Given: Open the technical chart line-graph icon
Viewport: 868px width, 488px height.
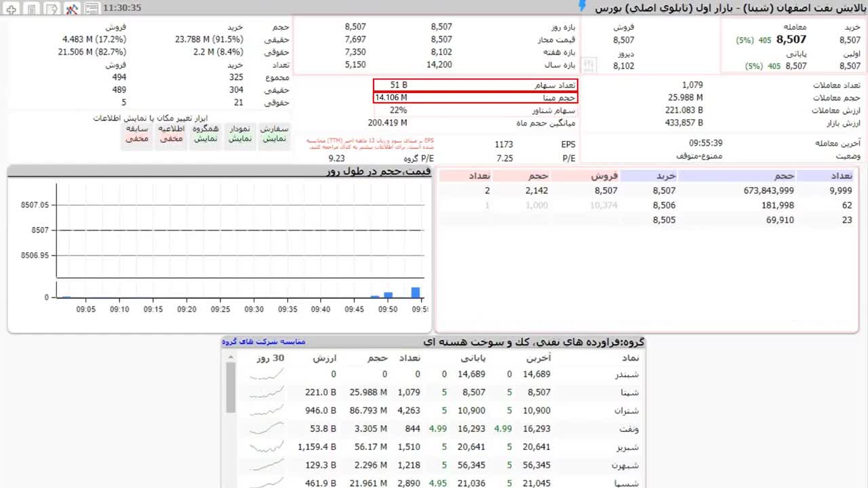Looking at the screenshot, I should tap(72, 8).
